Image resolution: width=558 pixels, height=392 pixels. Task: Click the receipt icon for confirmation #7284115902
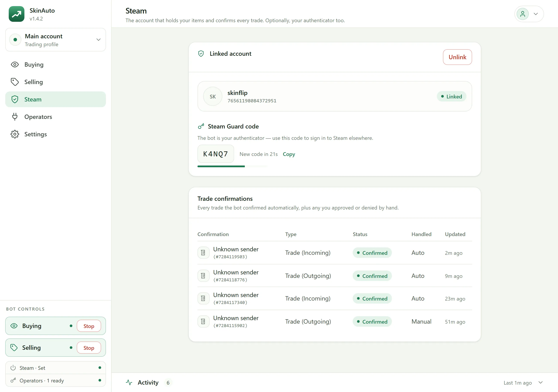(x=203, y=322)
